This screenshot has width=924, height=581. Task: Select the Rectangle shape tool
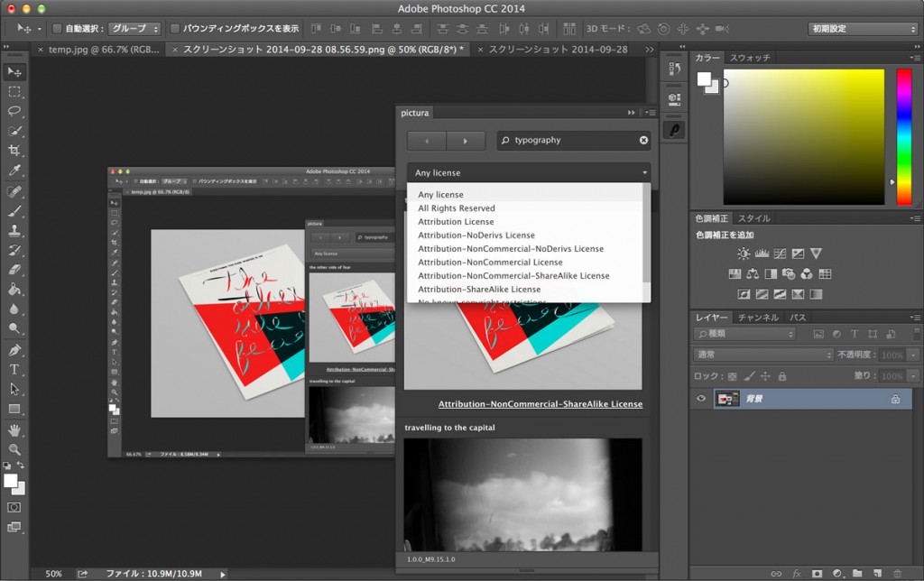[x=14, y=409]
